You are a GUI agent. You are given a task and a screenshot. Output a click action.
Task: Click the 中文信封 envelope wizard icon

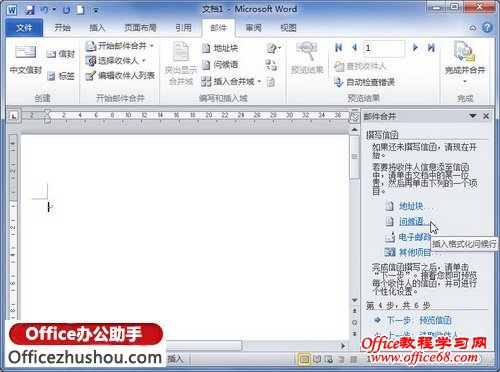coord(26,60)
